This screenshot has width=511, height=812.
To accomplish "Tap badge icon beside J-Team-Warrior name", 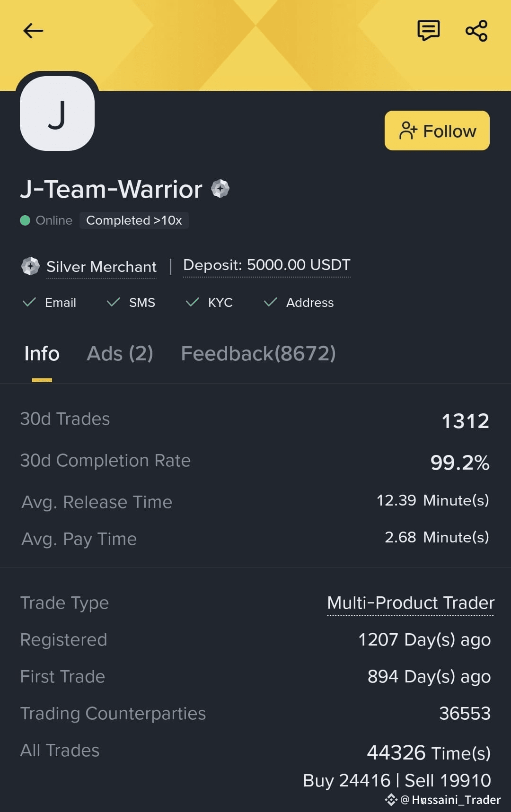I will (x=220, y=189).
